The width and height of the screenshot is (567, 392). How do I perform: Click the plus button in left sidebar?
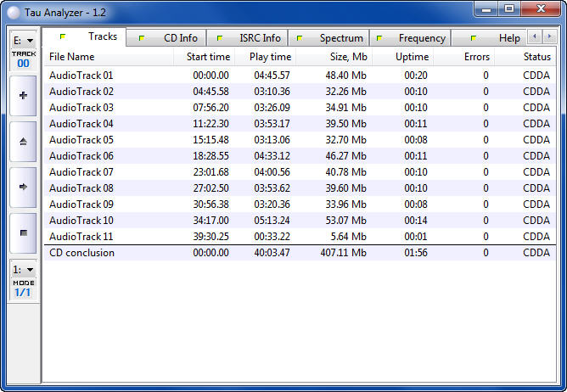[x=23, y=95]
